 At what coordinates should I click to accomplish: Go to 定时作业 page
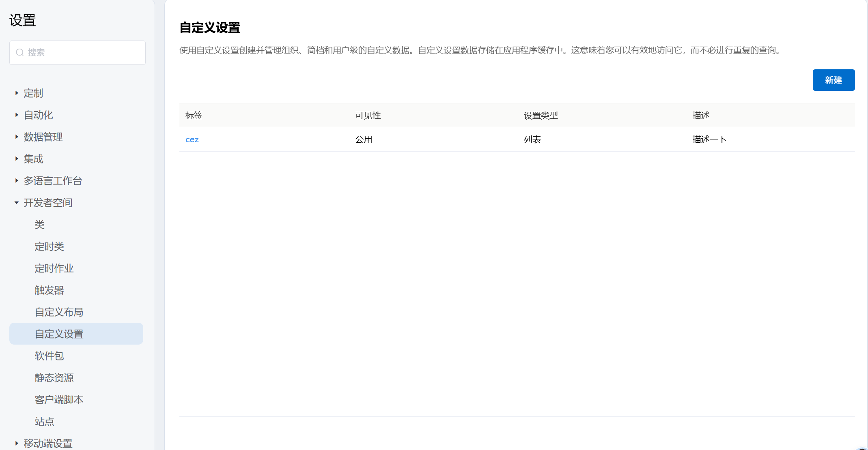click(x=54, y=268)
